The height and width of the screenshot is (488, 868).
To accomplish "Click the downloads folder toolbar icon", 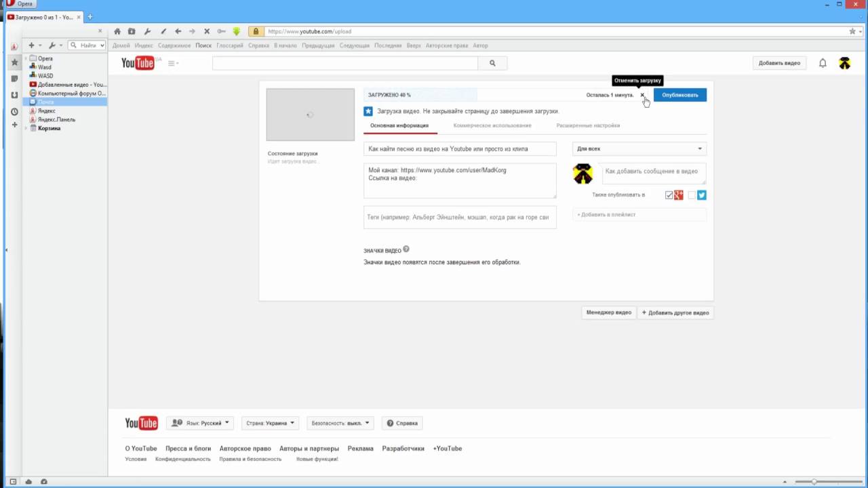I will (132, 31).
